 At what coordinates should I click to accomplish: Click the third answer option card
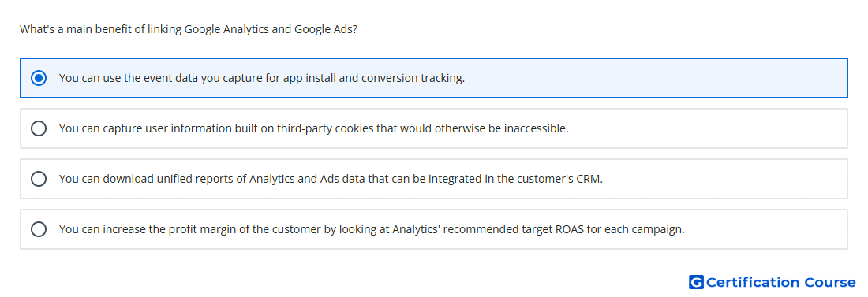click(434, 179)
